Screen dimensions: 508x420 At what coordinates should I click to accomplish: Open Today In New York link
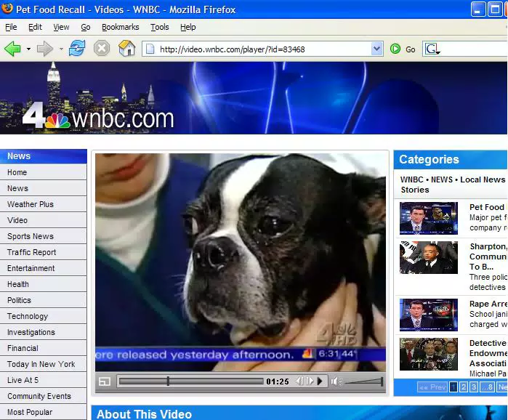pos(44,364)
